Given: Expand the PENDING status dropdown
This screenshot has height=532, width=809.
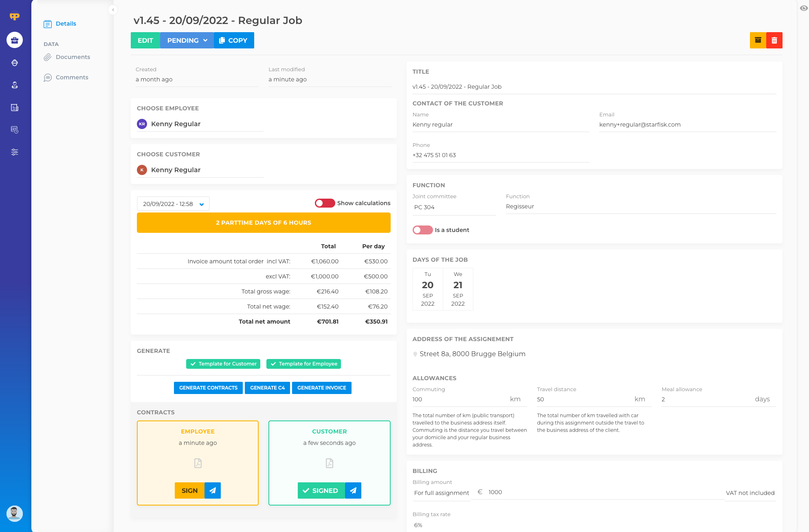Looking at the screenshot, I should 187,40.
